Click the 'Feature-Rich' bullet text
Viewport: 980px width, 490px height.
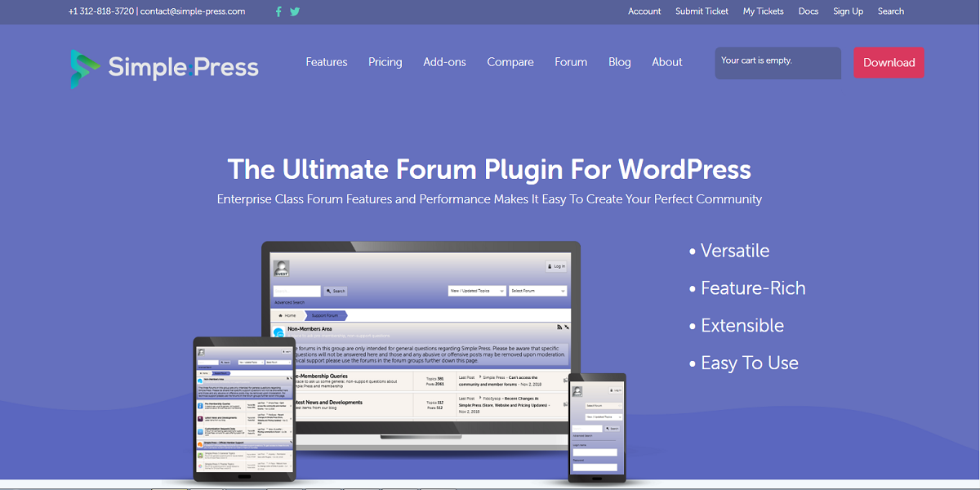point(753,288)
